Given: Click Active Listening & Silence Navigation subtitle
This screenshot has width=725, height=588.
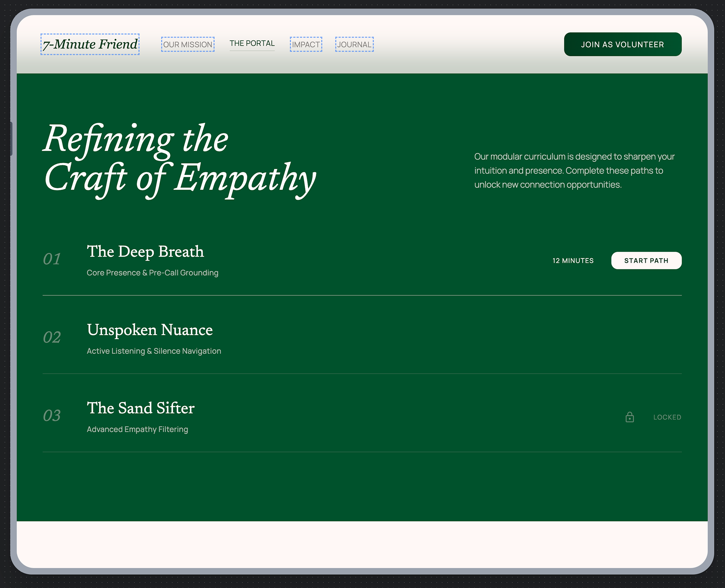Looking at the screenshot, I should 154,351.
